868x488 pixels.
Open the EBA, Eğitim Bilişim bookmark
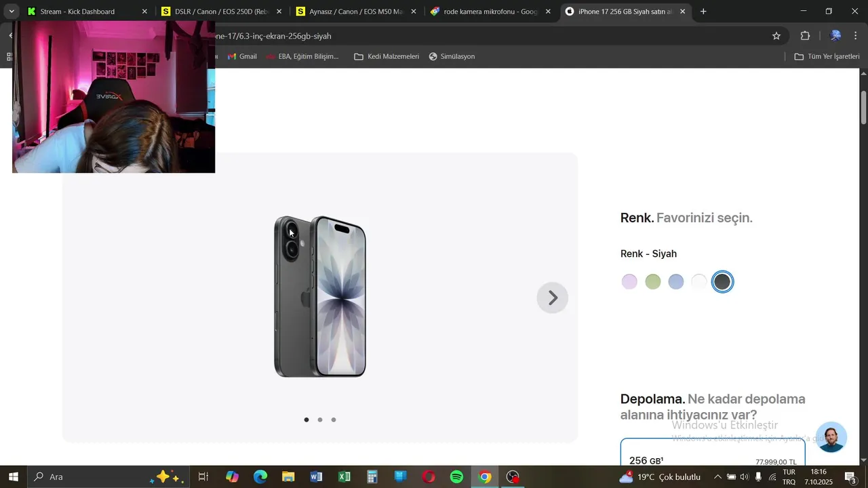[302, 56]
